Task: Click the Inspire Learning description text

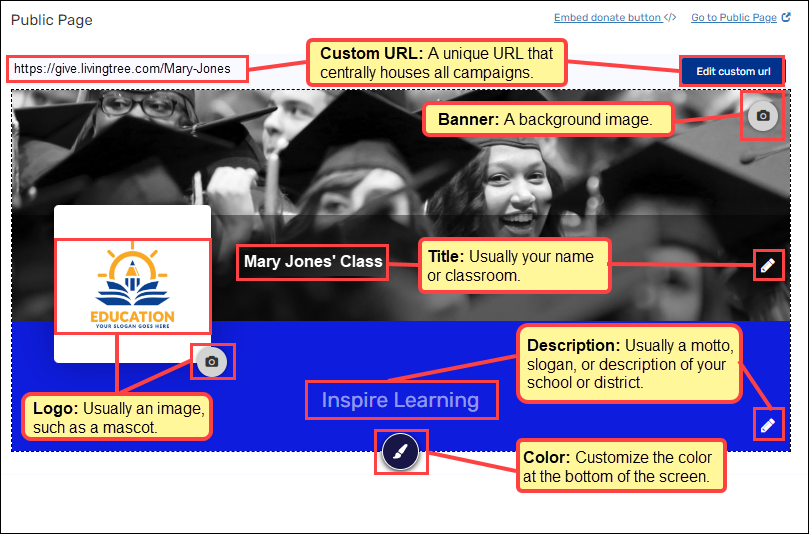Action: [x=400, y=401]
